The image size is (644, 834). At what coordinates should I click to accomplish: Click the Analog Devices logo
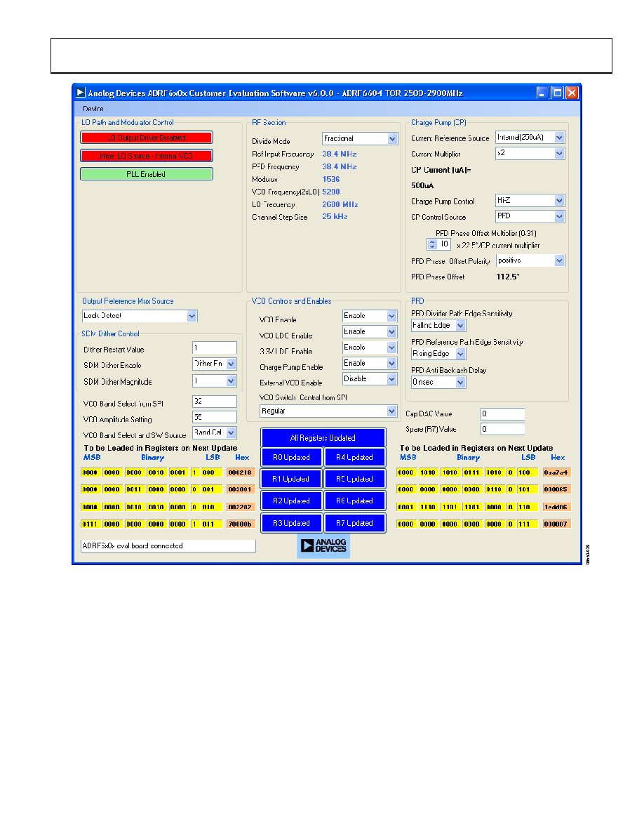pyautogui.click(x=323, y=545)
